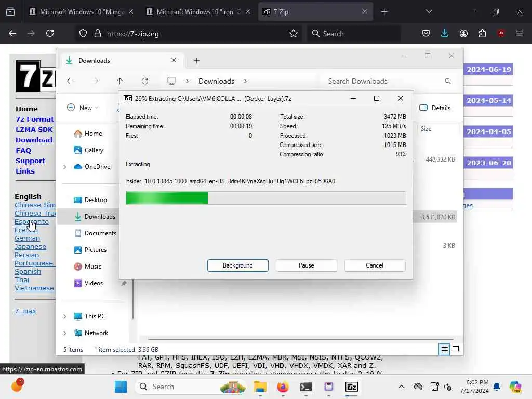532x399 pixels.
Task: Open the FAQ link on 7-zip.org
Action: pyautogui.click(x=23, y=150)
